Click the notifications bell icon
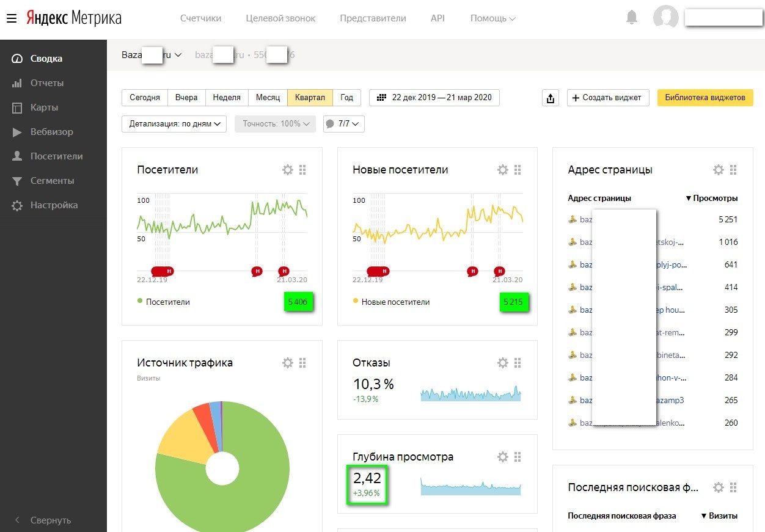 632,18
